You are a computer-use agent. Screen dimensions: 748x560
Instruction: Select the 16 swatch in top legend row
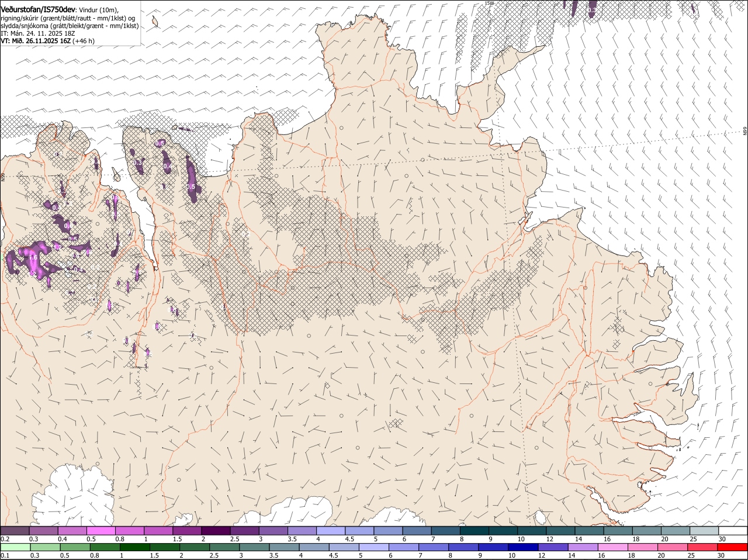point(618,530)
